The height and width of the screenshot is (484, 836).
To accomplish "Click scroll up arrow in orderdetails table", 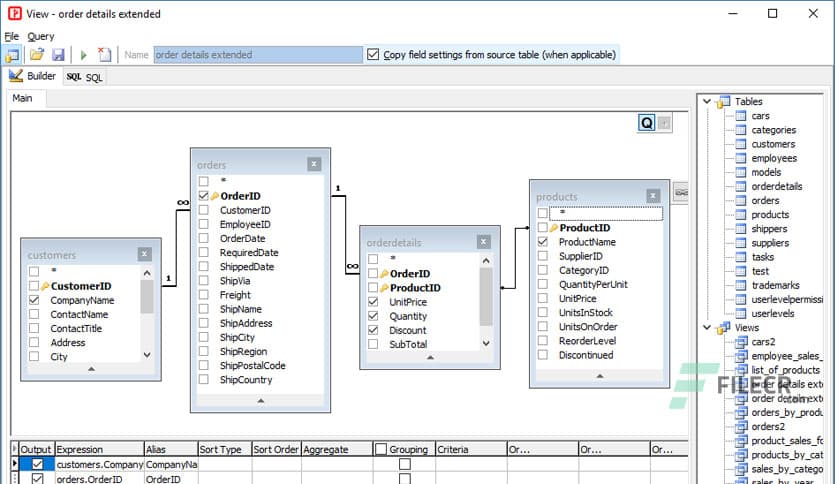I will [486, 261].
